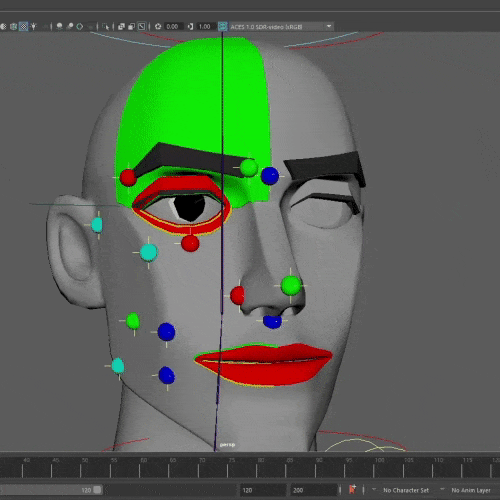Toggle the highlighted X-ray joints button
The width and height of the screenshot is (500, 500).
click(142, 26)
